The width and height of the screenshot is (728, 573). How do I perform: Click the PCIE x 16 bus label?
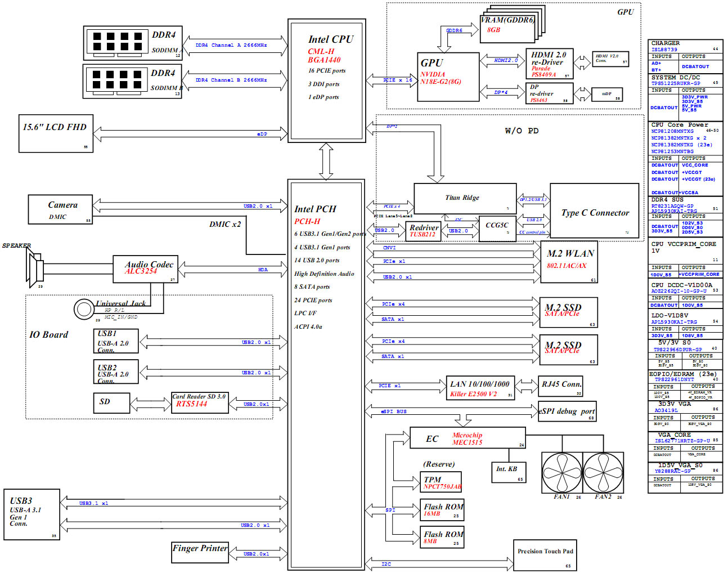[398, 80]
